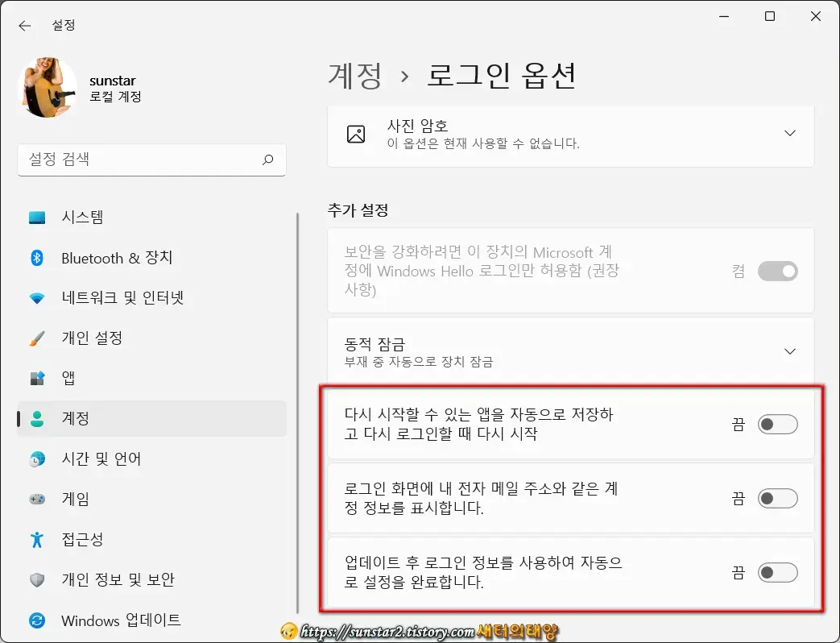Enable restartable apps auto-save toggle
This screenshot has height=643, width=840.
coord(776,425)
